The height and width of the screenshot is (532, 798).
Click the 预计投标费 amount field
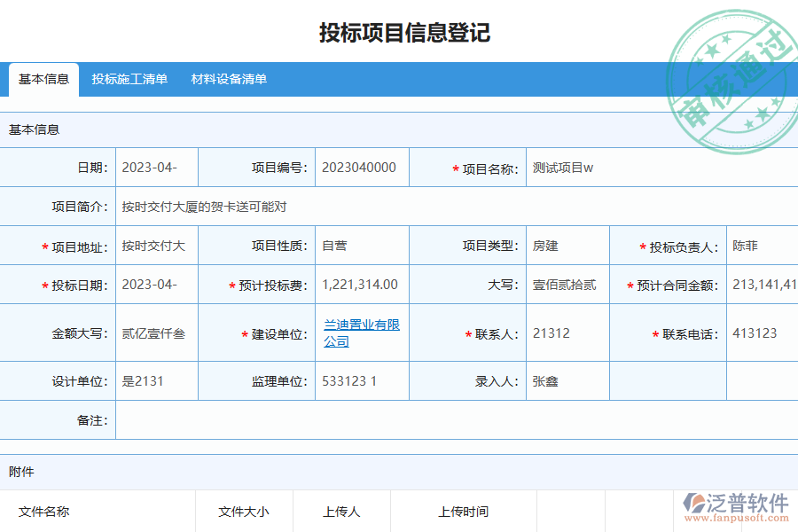click(x=362, y=285)
